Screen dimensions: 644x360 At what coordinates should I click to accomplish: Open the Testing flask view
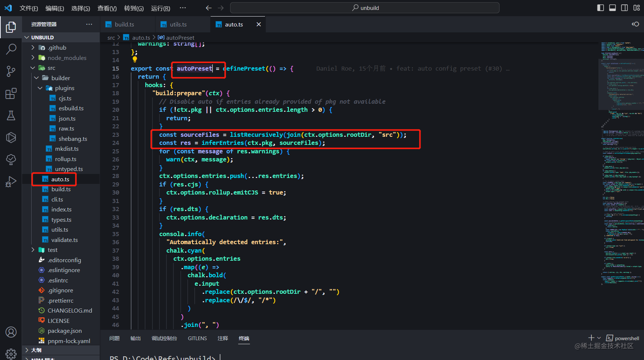[x=11, y=115]
